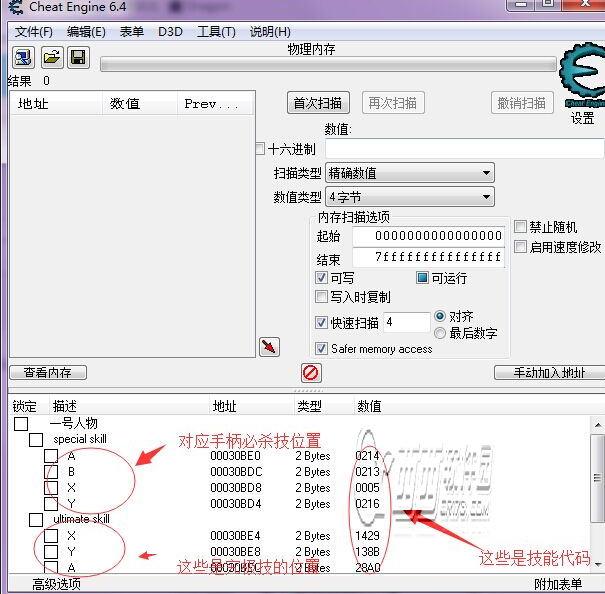Click the scan progress bar
The height and width of the screenshot is (594, 605).
coord(328,64)
